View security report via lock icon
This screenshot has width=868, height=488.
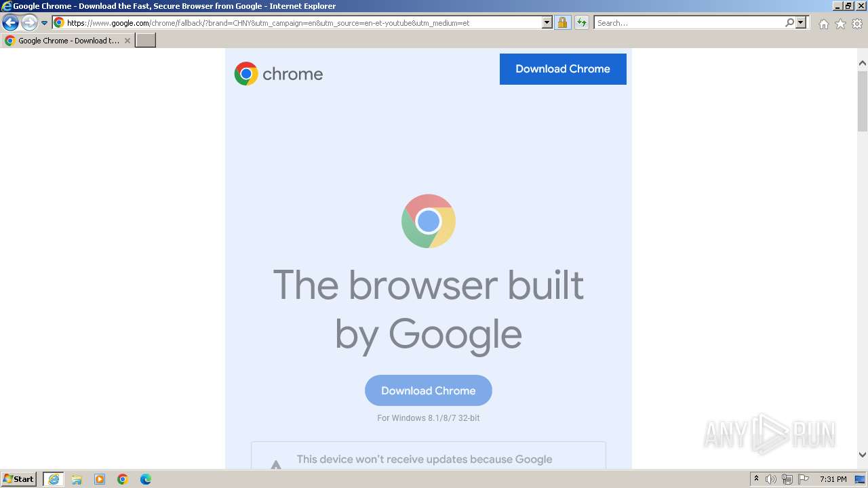(562, 22)
